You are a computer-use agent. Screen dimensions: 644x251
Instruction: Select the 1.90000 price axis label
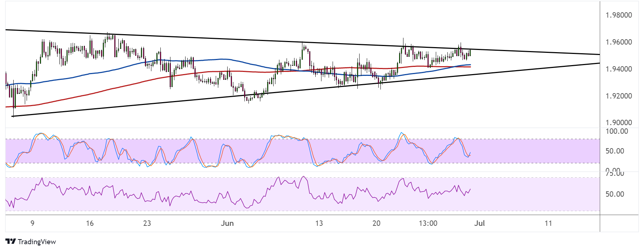(618, 123)
